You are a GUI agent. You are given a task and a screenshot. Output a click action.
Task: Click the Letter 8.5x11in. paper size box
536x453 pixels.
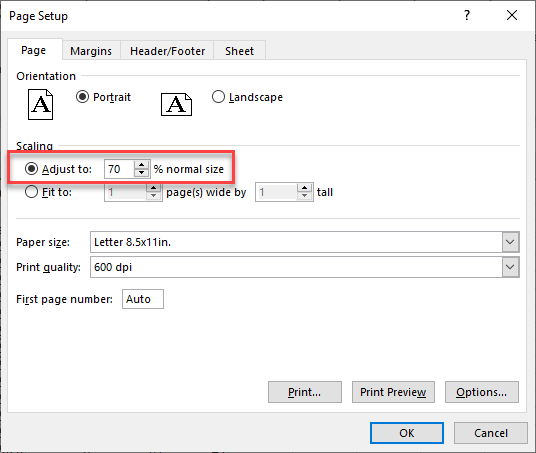point(296,242)
